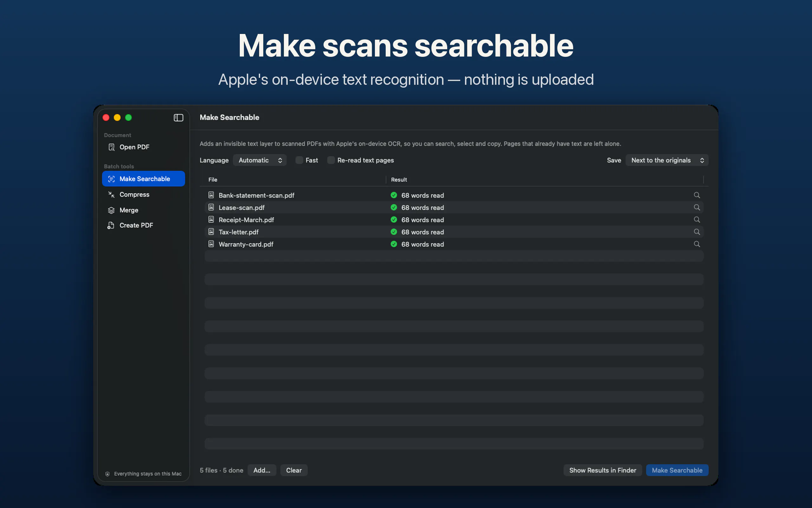Click the magnifier icon for Tax-letter.pdf
Image resolution: width=812 pixels, height=508 pixels.
point(697,232)
